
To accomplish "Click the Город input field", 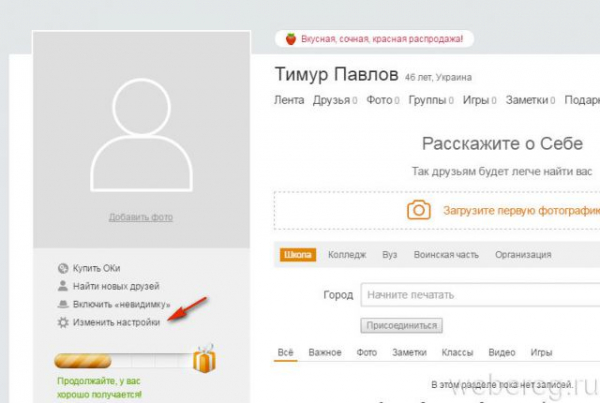I will [480, 295].
